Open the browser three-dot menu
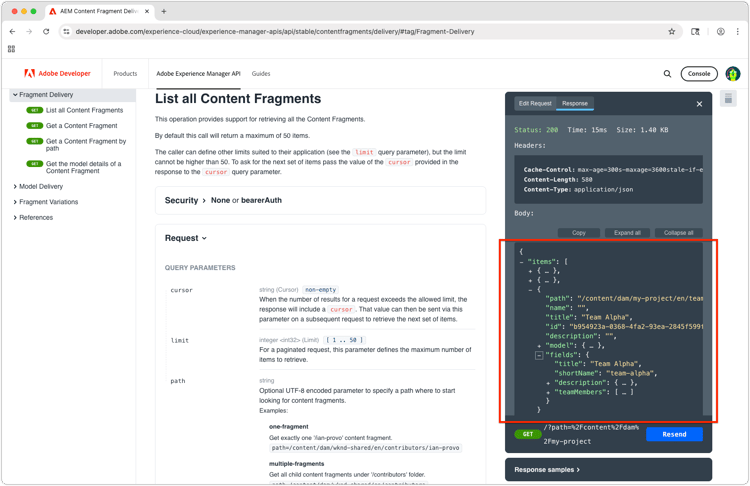 pos(738,32)
